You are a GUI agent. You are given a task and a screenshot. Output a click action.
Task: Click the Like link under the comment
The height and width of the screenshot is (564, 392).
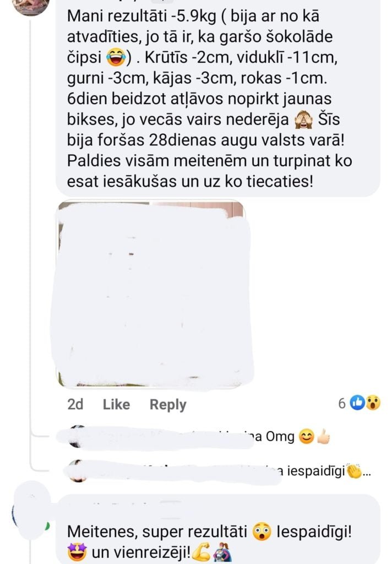116,404
